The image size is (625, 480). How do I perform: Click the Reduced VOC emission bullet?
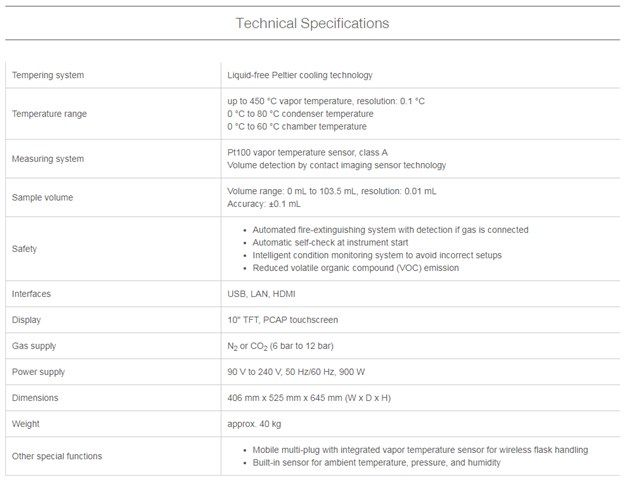pos(356,268)
